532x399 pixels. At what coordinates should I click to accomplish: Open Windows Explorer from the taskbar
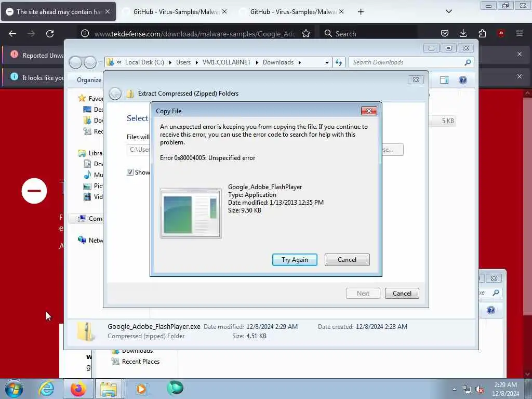click(x=109, y=389)
